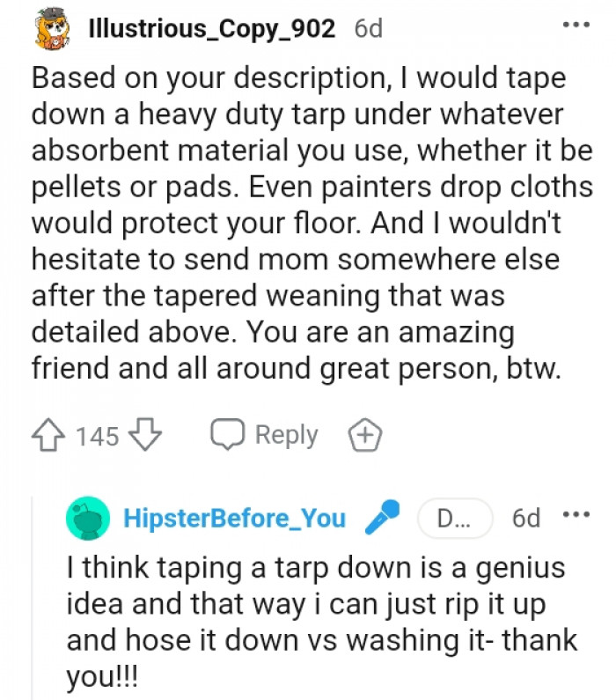The image size is (616, 700).
Task: Click the 6d timestamp on the top comment
Action: point(368,28)
